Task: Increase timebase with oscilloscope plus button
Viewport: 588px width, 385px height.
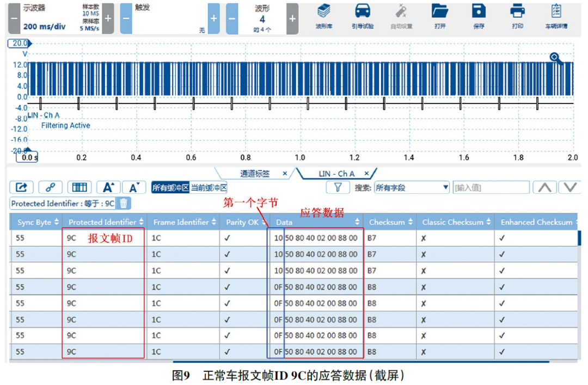Action: tap(108, 18)
